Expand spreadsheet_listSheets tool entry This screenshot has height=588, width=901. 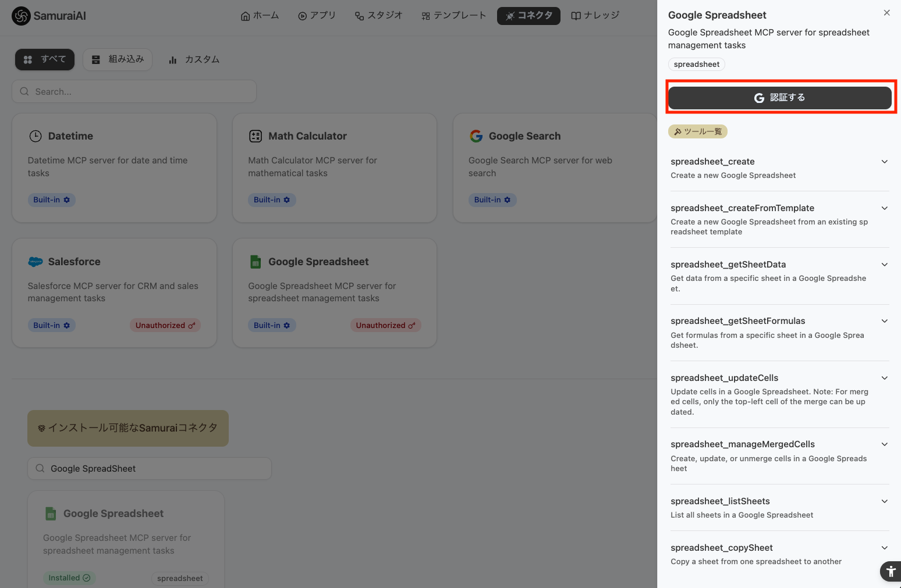coord(884,501)
